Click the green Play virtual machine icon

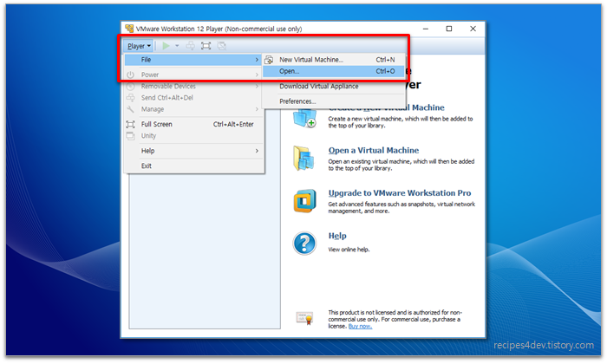(x=166, y=46)
